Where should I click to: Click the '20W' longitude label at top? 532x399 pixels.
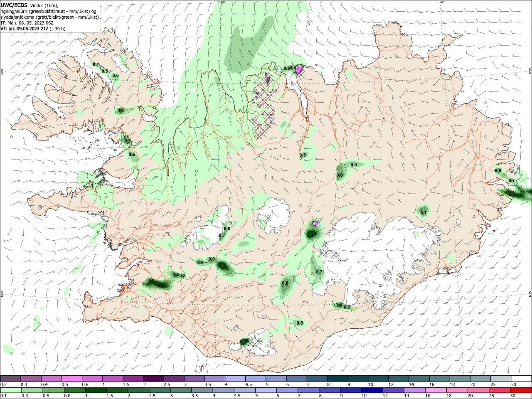point(221,2)
